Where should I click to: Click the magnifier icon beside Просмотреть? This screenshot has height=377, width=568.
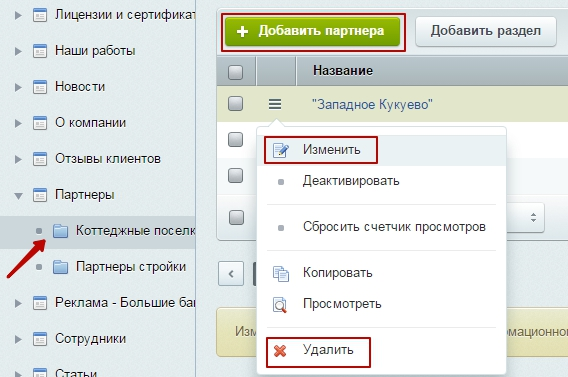coord(280,305)
